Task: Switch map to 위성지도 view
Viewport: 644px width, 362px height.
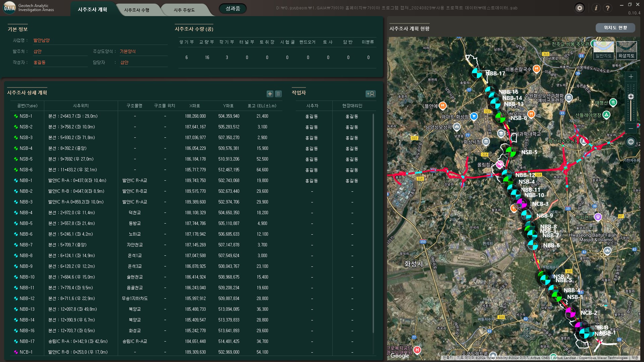Action: tap(626, 50)
